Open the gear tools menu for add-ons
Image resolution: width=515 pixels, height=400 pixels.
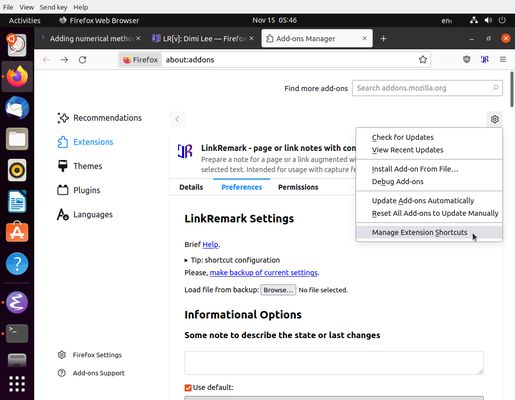[x=495, y=119]
